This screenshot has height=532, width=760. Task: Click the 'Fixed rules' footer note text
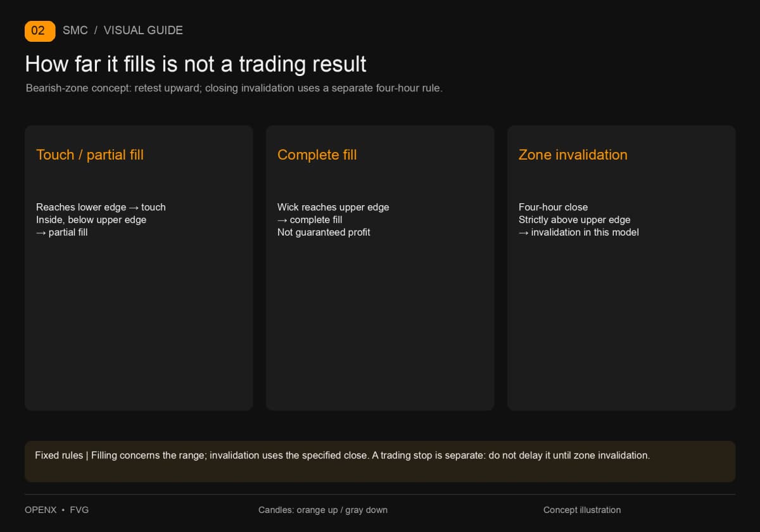coord(343,455)
